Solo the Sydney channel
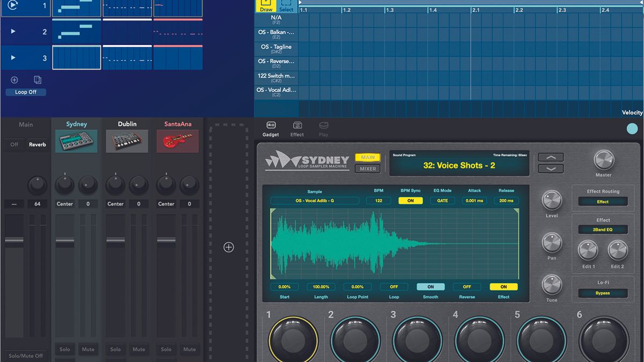This screenshot has height=362, width=644. click(64, 349)
